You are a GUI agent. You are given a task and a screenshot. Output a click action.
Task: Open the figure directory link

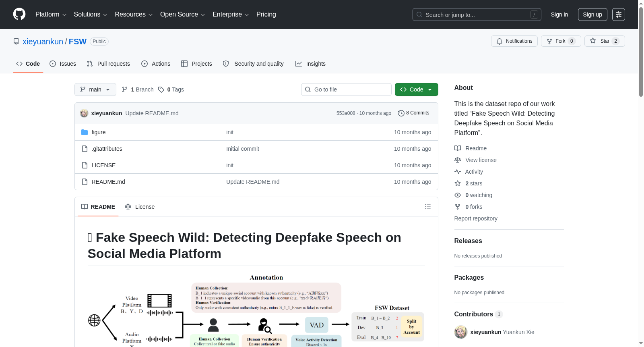[99, 132]
